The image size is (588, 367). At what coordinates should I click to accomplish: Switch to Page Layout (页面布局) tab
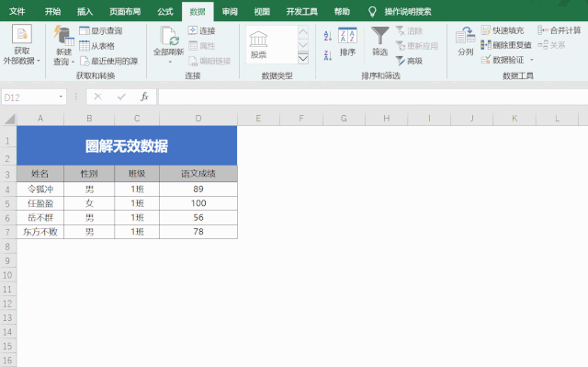pos(125,12)
